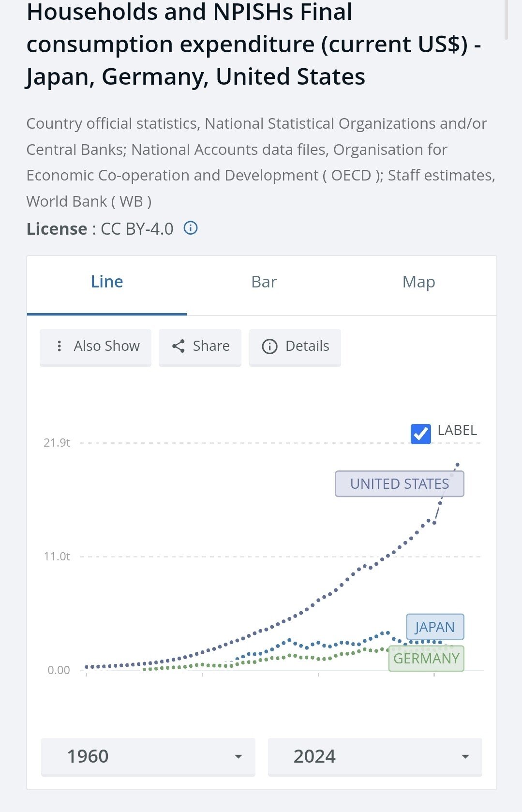Select the UNITED STATES series label

click(x=399, y=484)
